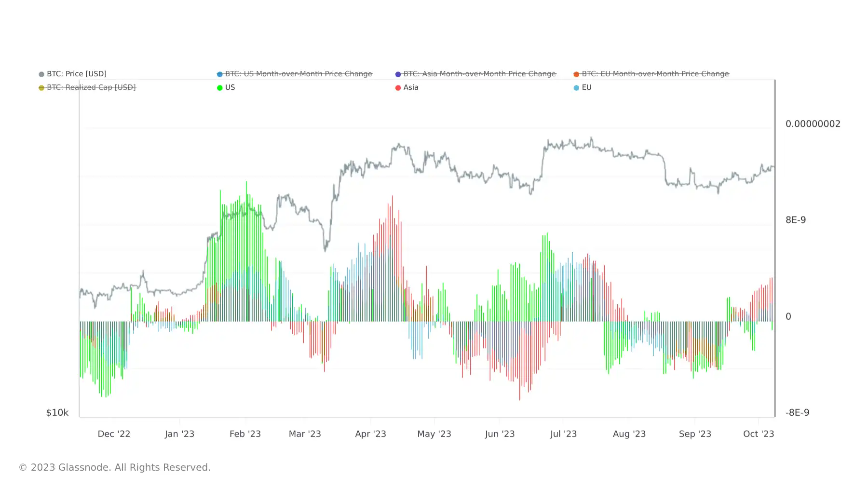Click the green dot beside US
The height and width of the screenshot is (489, 868).
pos(220,88)
